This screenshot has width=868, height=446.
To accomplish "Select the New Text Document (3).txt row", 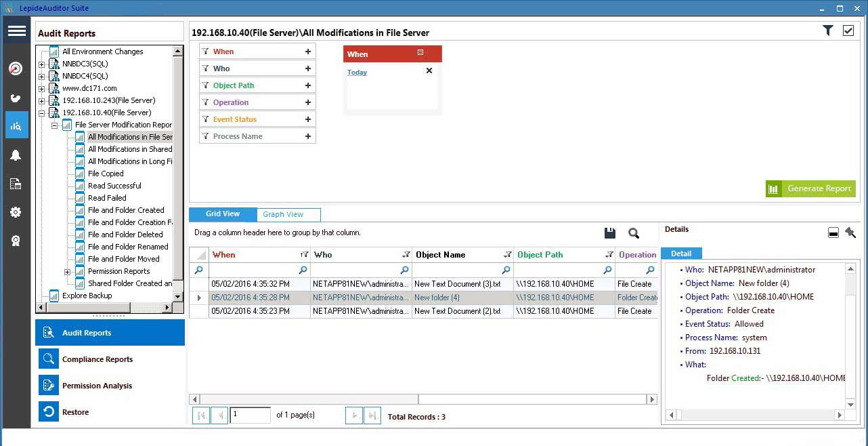I will click(x=423, y=284).
